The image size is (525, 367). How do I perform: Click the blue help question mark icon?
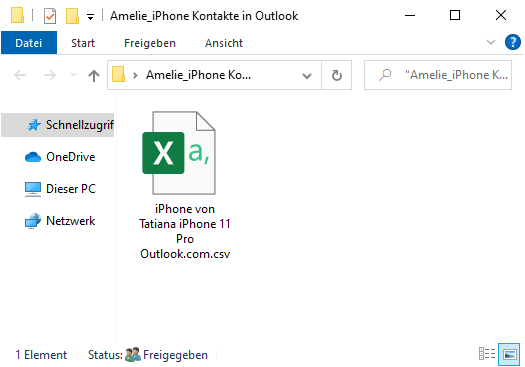(x=513, y=42)
